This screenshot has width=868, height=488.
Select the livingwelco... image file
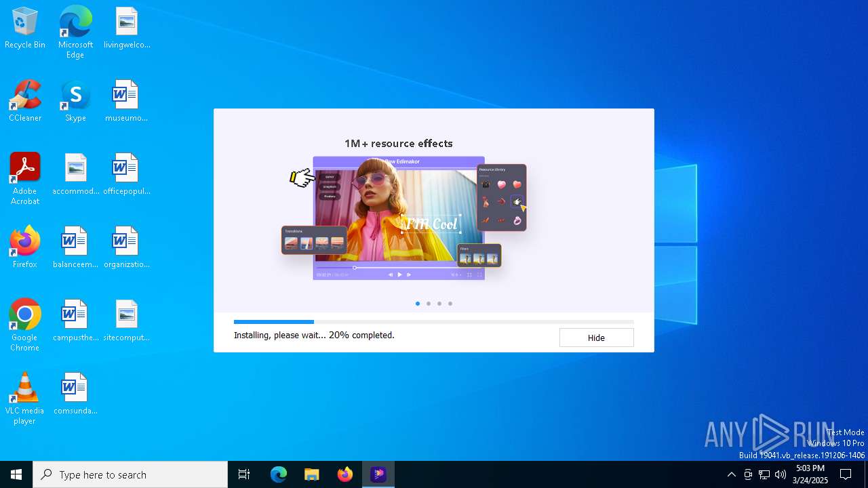coord(127,28)
